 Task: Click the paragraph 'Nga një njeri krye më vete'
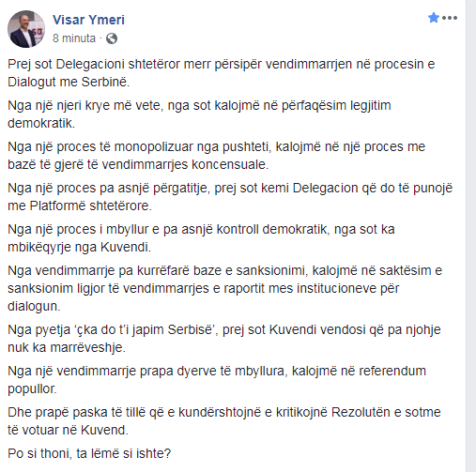pyautogui.click(x=199, y=114)
